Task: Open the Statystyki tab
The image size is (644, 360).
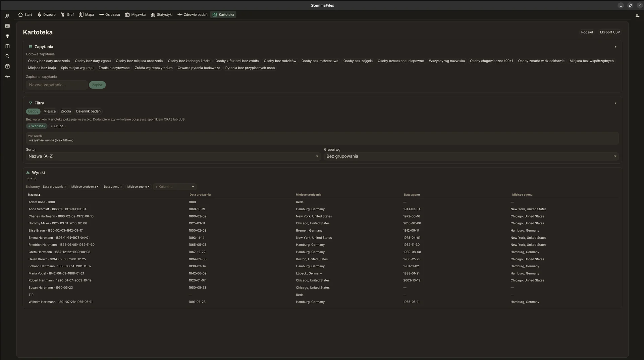Action: click(x=162, y=14)
